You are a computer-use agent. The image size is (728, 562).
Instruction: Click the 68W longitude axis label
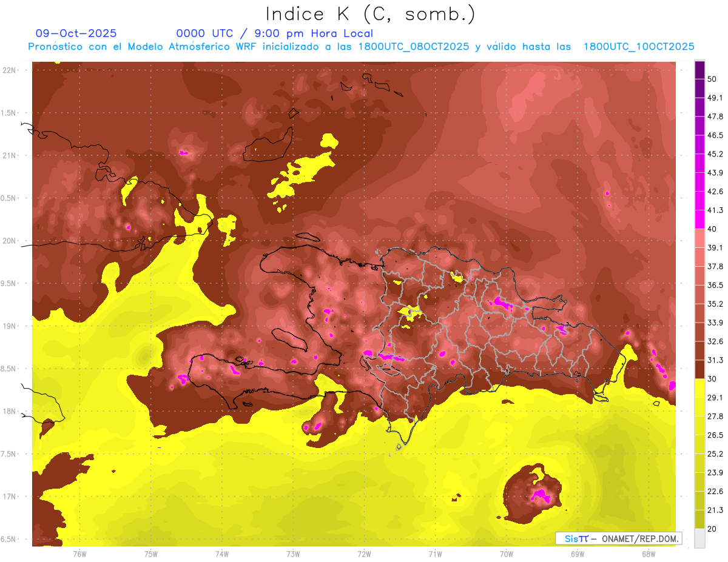[x=648, y=553]
